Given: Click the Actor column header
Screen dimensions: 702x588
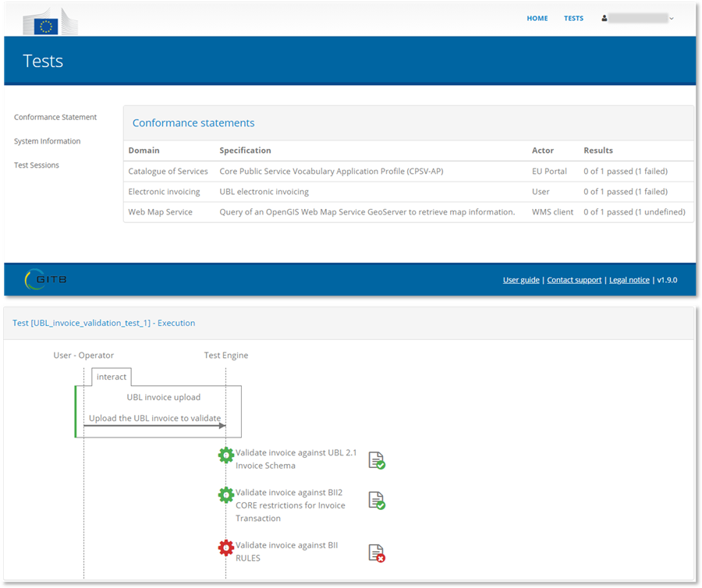Looking at the screenshot, I should pyautogui.click(x=543, y=151).
